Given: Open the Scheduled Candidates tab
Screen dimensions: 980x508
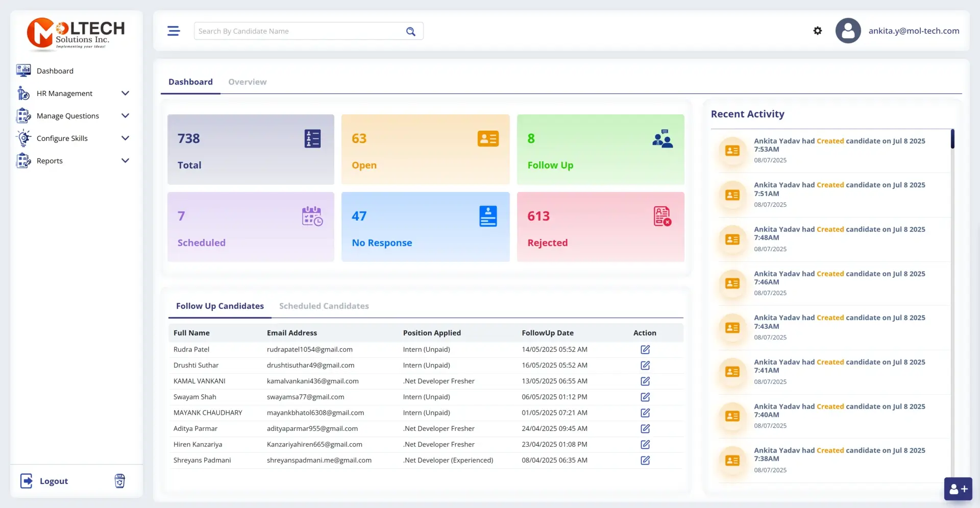Looking at the screenshot, I should pos(324,305).
